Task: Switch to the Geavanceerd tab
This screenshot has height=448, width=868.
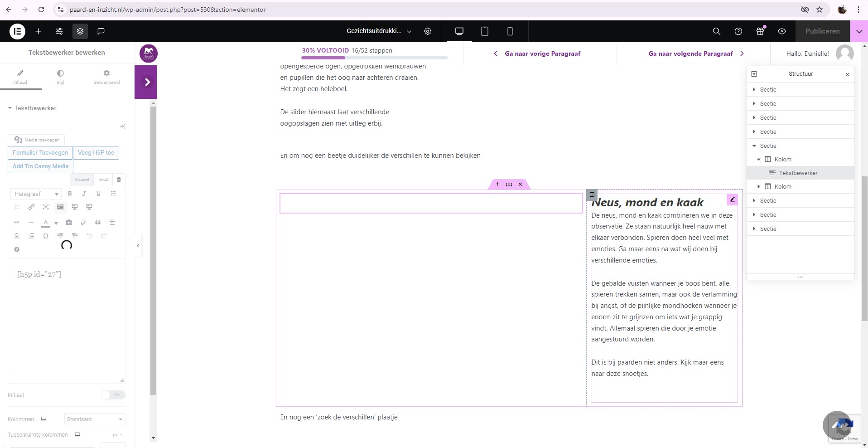Action: coord(106,77)
